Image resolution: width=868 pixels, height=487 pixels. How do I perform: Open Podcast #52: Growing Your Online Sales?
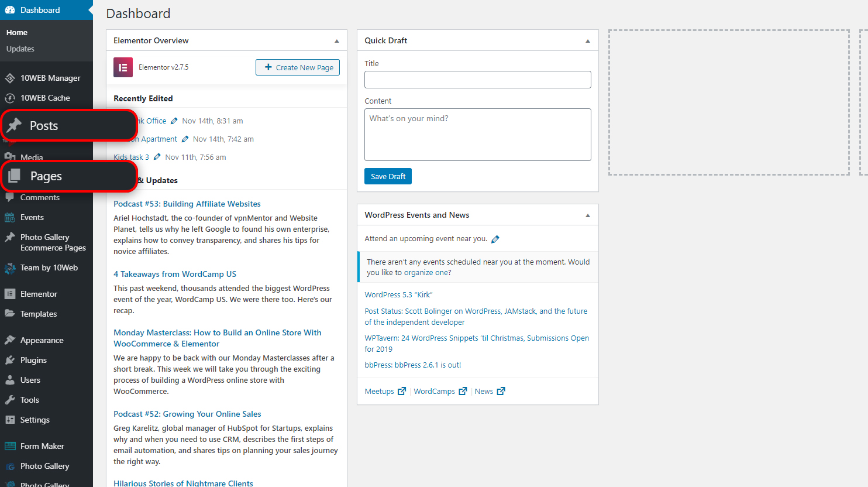coord(187,414)
